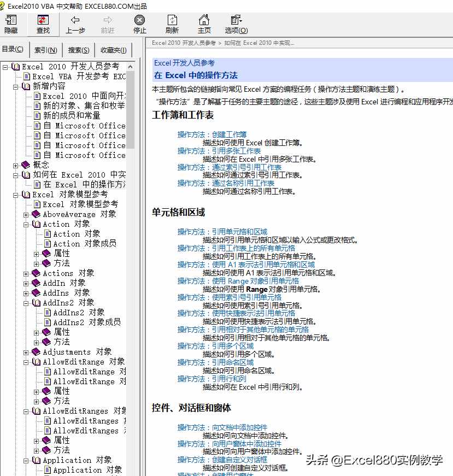Switch to the 搜索 tab
The height and width of the screenshot is (476, 453).
(79, 50)
